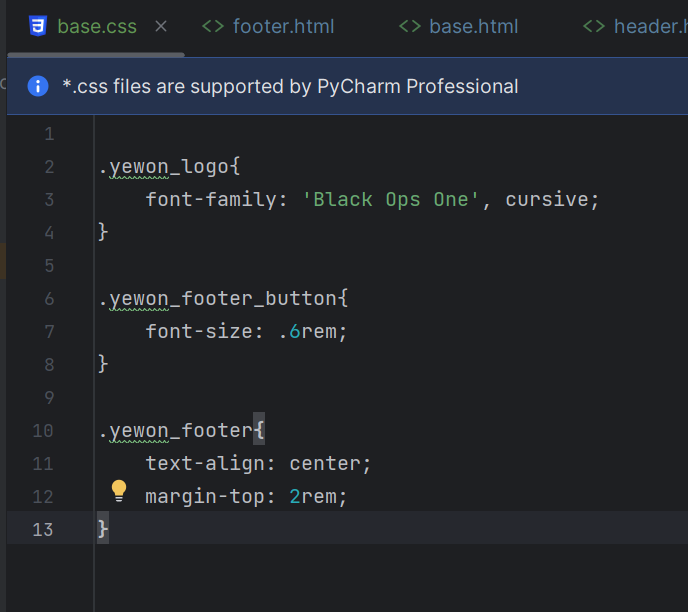Switch to the footer.html tab

283,26
